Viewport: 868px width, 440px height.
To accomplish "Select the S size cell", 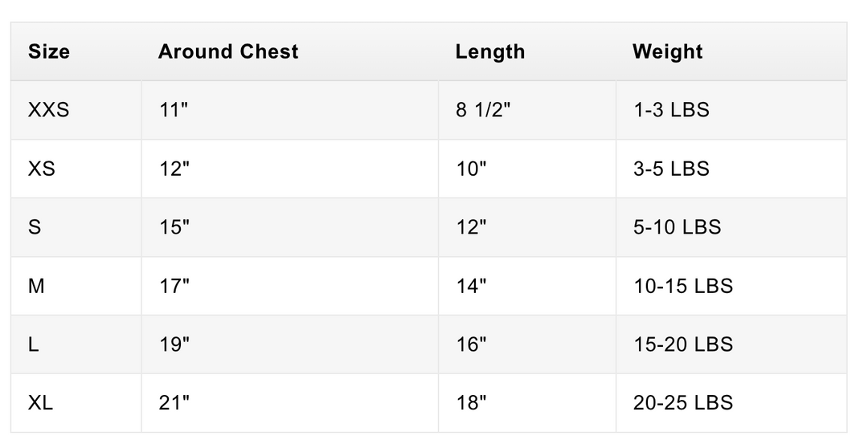I will pyautogui.click(x=76, y=227).
